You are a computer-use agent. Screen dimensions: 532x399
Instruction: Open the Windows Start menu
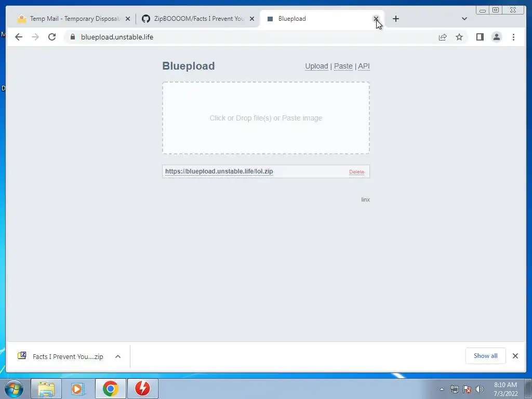coord(14,389)
